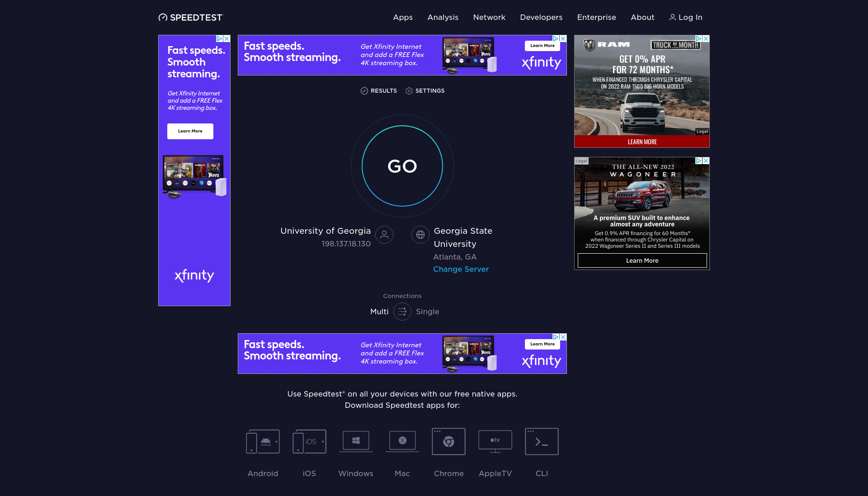Click the Android label
The height and width of the screenshot is (496, 868).
(x=263, y=473)
